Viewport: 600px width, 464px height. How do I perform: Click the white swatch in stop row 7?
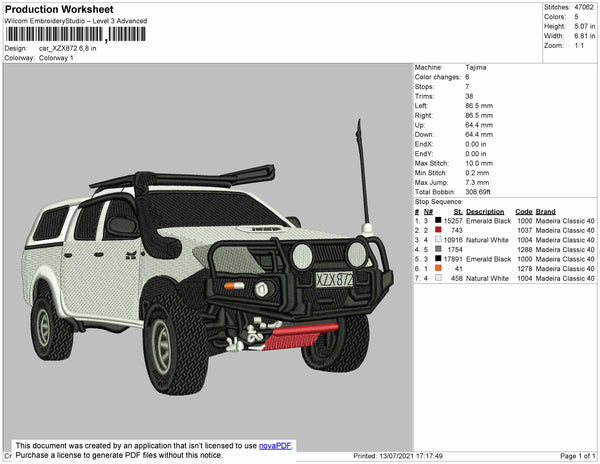click(438, 278)
